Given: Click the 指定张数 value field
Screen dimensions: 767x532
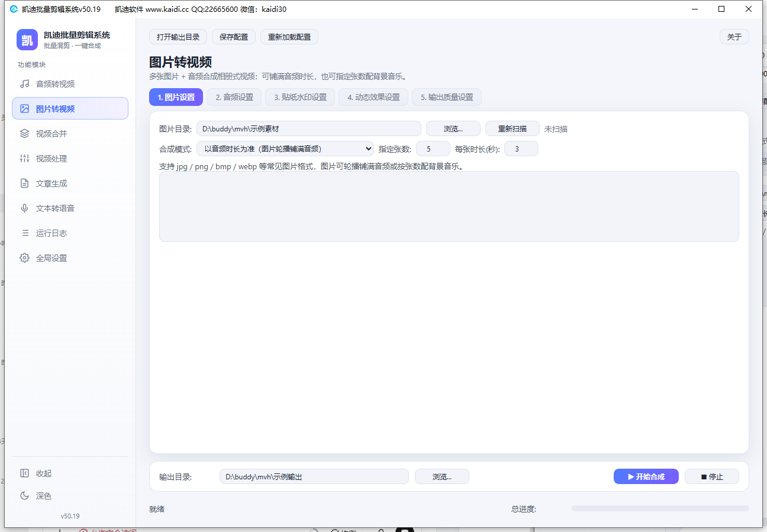Looking at the screenshot, I should click(433, 149).
